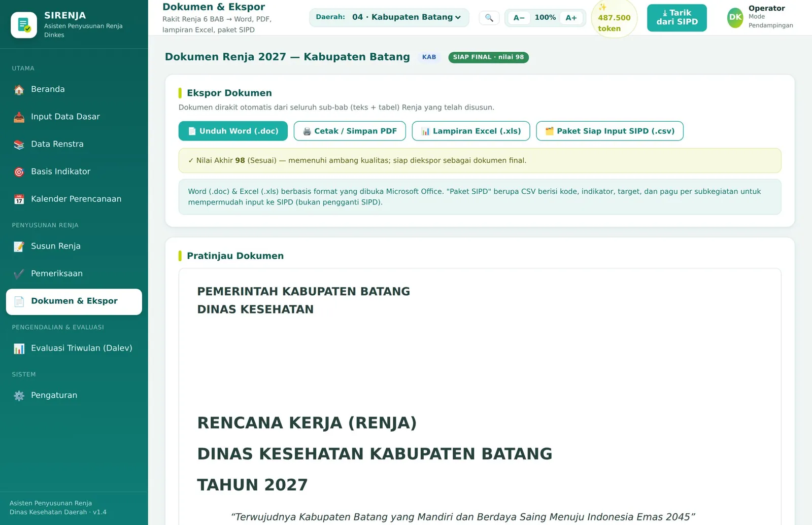
Task: Click the printer icon on Cetak button
Action: [x=307, y=131]
